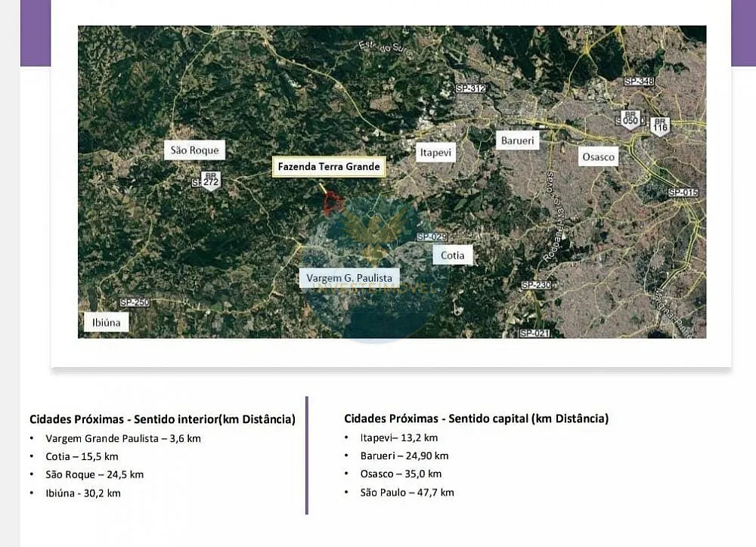Select the São Roque label on map

click(194, 150)
